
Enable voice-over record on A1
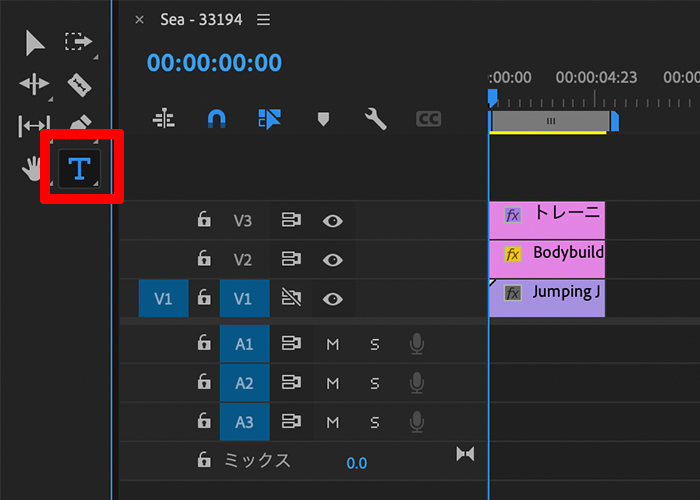click(x=417, y=344)
